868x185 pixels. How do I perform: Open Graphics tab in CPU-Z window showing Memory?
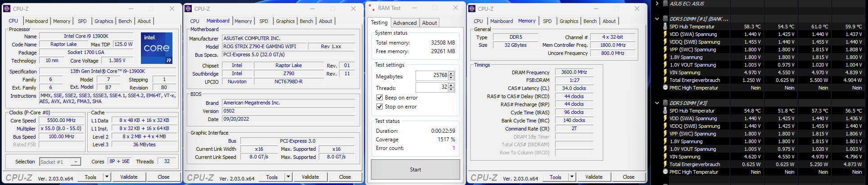click(x=569, y=21)
